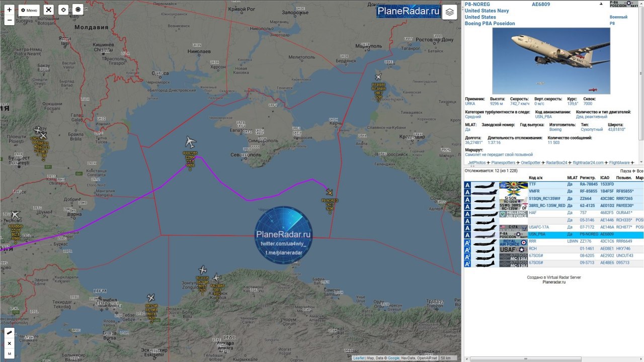Open the map layers selector
The image size is (644, 362).
450,12
